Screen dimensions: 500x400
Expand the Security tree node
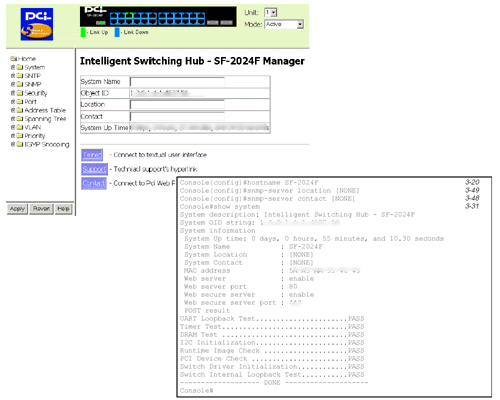(13, 93)
